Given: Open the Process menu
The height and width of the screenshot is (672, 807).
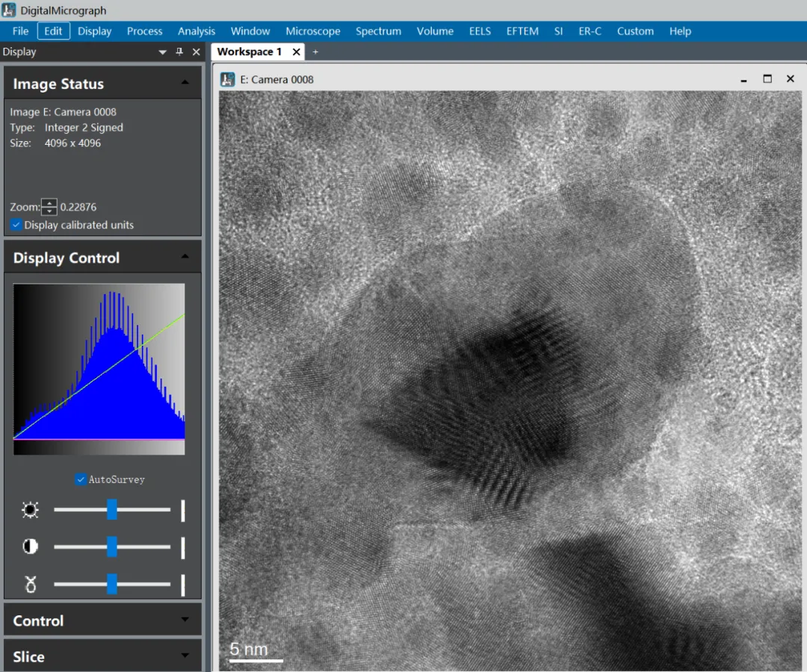Looking at the screenshot, I should pos(144,31).
